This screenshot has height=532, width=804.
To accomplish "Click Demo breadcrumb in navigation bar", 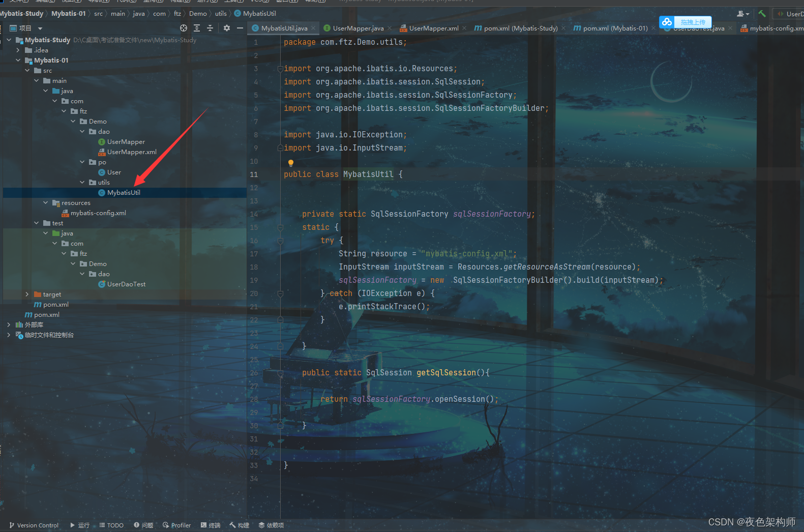I will tap(198, 14).
